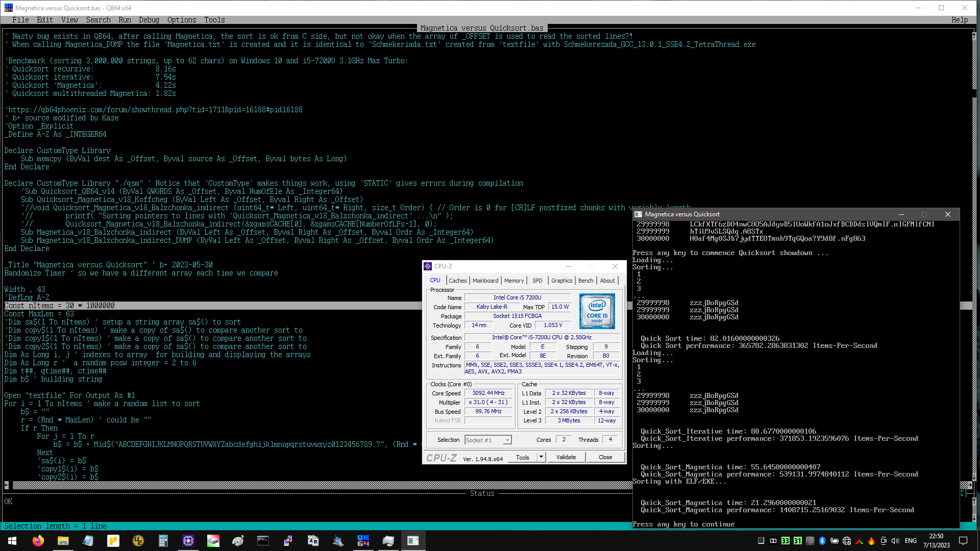980x551 pixels.
Task: Switch to QB64 via its taskbar icon
Action: [363, 541]
